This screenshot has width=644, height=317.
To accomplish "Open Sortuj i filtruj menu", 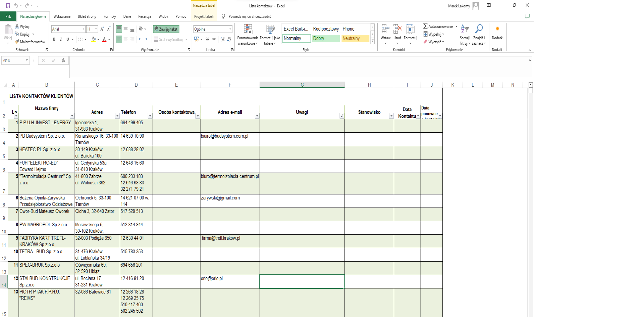I will [x=465, y=35].
